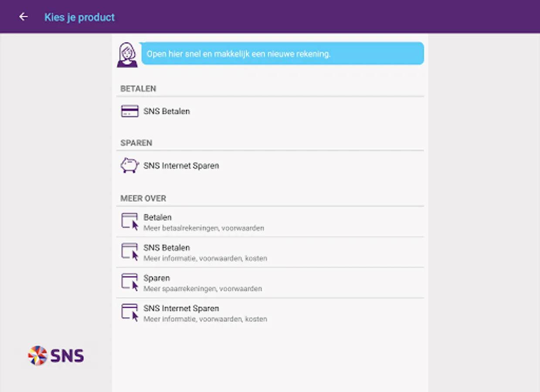The width and height of the screenshot is (540, 392).
Task: Tap the SPAREN section header
Action: click(x=136, y=143)
